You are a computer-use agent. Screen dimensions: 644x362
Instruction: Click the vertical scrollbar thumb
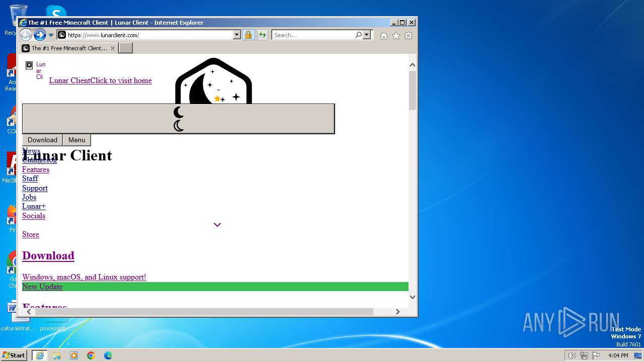click(x=413, y=90)
